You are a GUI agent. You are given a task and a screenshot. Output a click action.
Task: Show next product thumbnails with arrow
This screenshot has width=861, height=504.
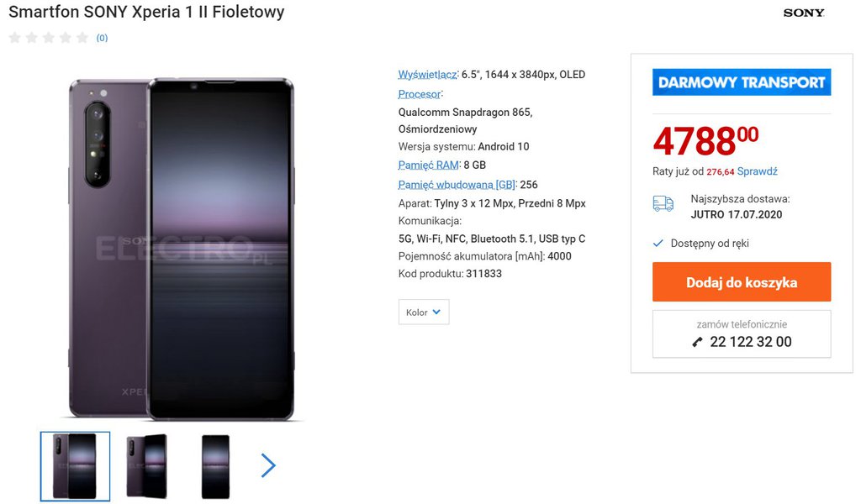click(x=268, y=465)
